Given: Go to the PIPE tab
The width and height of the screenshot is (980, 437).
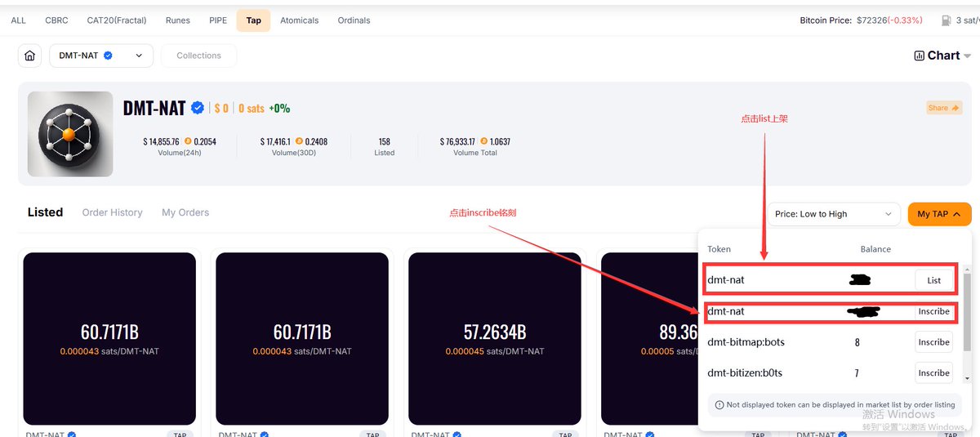Looking at the screenshot, I should tap(217, 20).
